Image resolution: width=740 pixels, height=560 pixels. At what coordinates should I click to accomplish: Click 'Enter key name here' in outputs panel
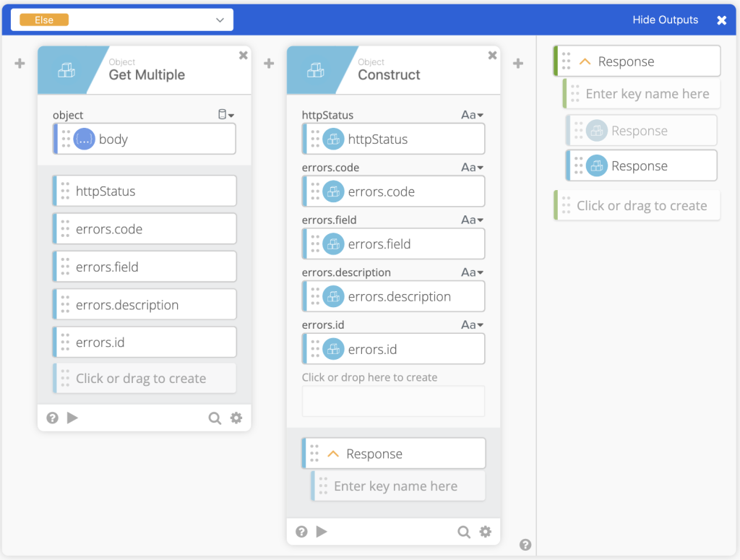point(642,93)
